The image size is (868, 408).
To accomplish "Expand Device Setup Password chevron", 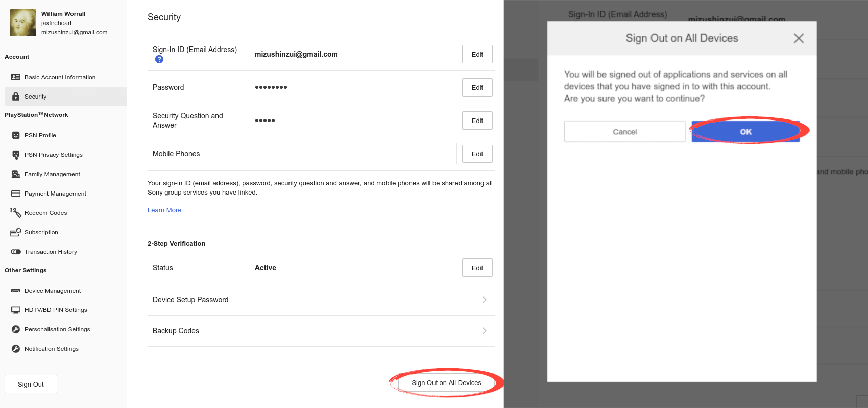I will (x=484, y=300).
